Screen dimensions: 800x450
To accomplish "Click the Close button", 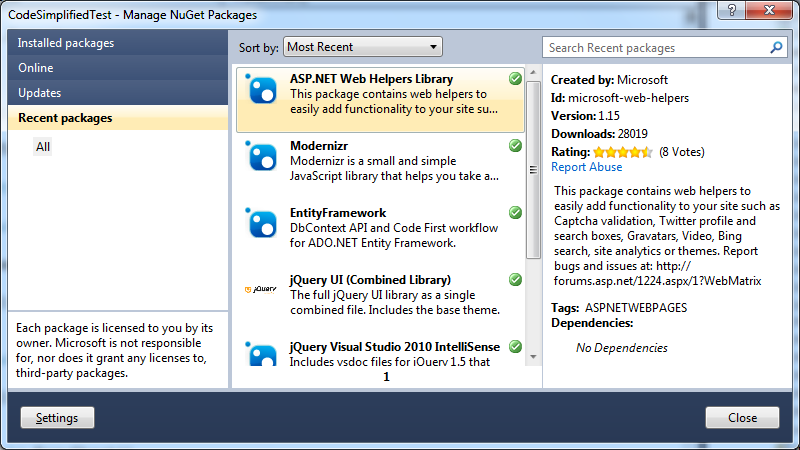I will point(742,418).
